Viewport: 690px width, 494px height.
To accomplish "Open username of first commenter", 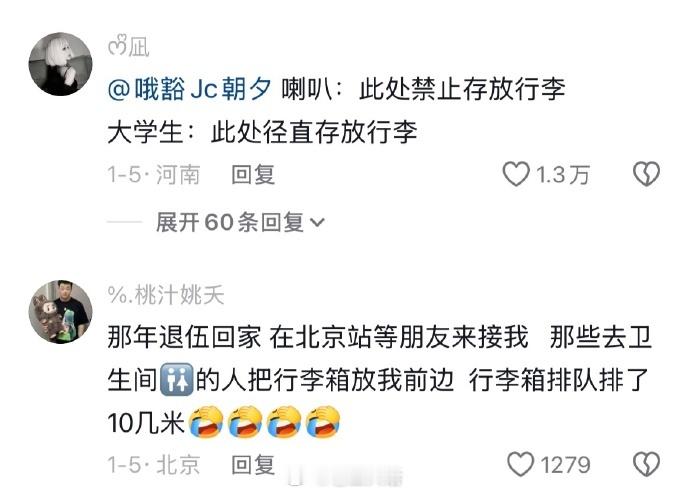I will click(128, 47).
